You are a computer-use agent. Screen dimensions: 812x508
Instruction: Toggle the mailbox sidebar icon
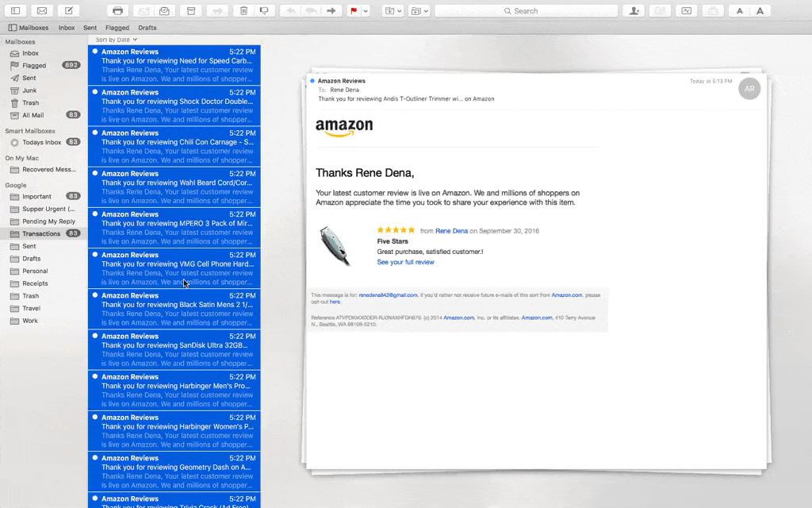click(x=16, y=11)
